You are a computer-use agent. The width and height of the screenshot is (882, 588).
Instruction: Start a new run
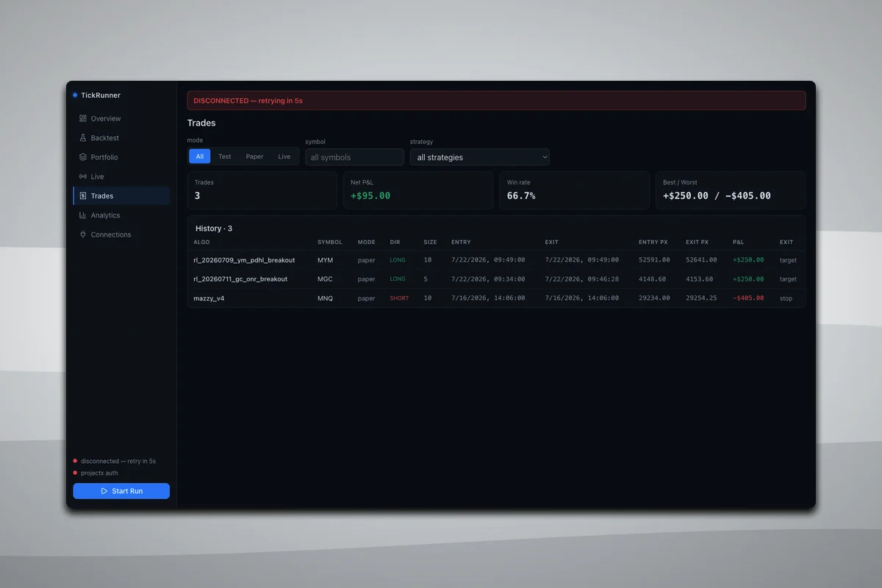point(121,491)
